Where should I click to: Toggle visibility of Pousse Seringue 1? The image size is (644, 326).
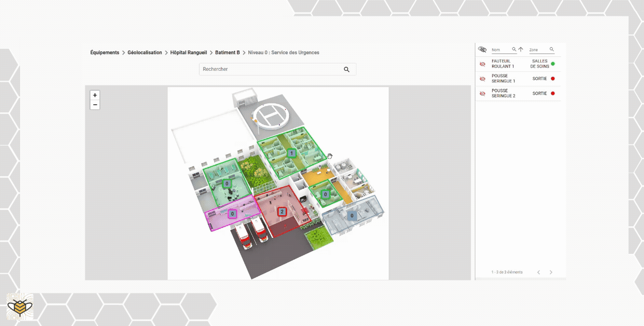[x=482, y=79]
